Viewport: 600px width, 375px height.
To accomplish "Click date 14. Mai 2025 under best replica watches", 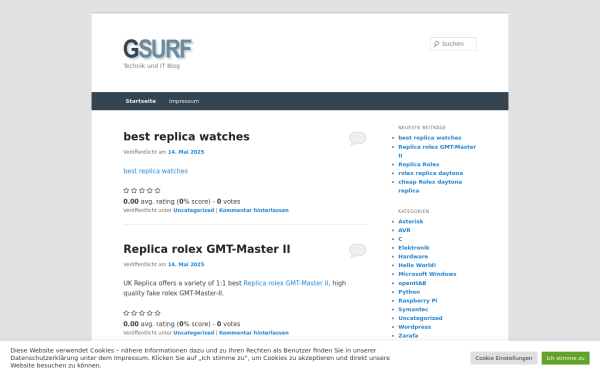I will [186, 152].
